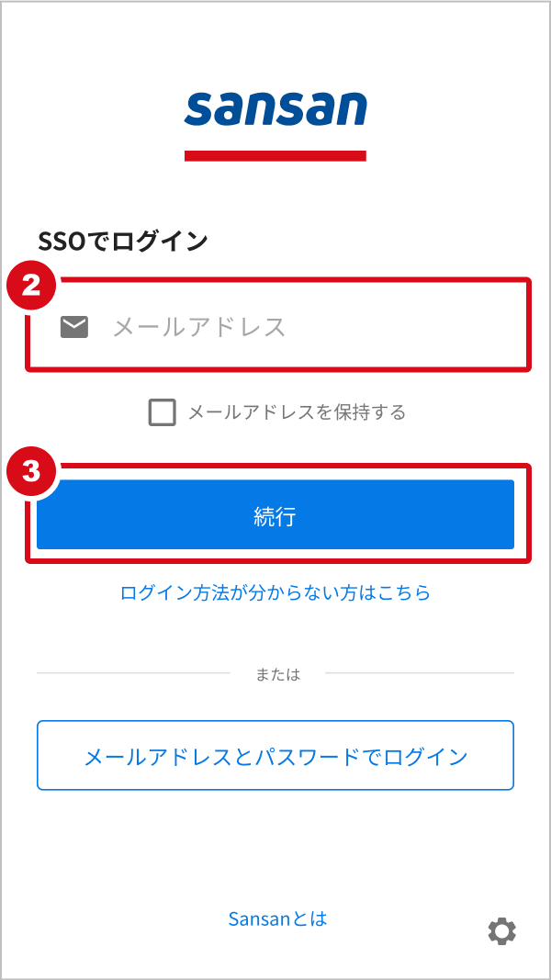The height and width of the screenshot is (980, 551).
Task: Open the ログイン方法が分からない方はこちら link
Action: click(275, 592)
